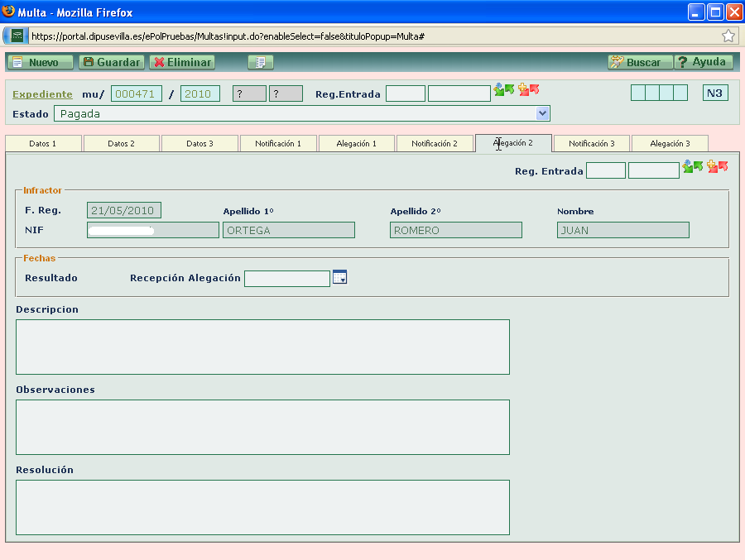The image size is (745, 560).
Task: Save the record with Guardar
Action: (111, 62)
